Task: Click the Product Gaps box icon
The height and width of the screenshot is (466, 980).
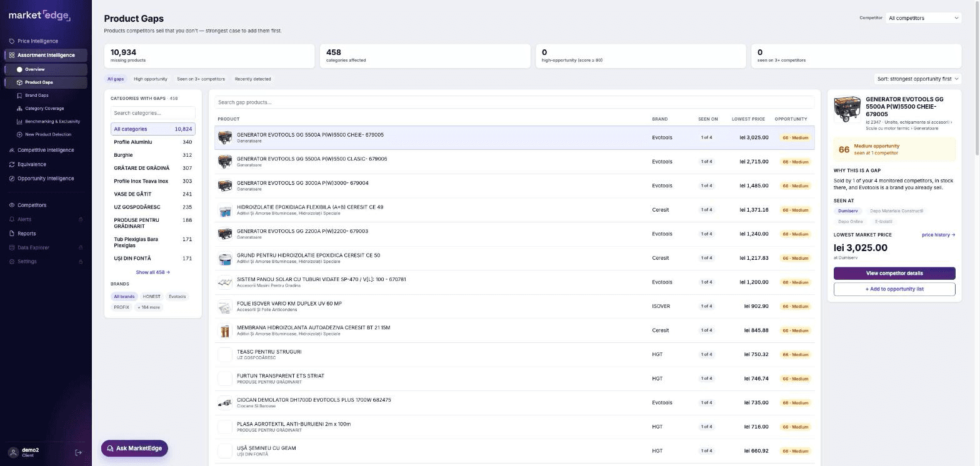Action: point(19,82)
